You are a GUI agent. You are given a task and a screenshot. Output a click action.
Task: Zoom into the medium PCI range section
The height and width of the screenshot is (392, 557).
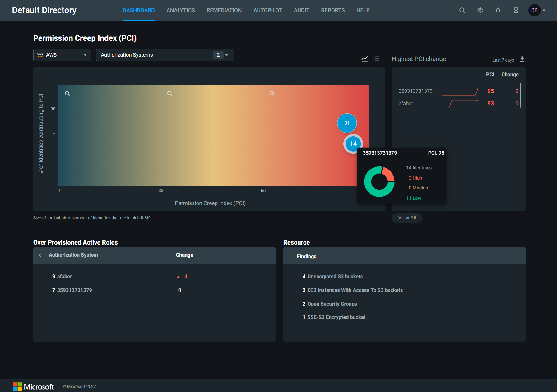pyautogui.click(x=169, y=93)
